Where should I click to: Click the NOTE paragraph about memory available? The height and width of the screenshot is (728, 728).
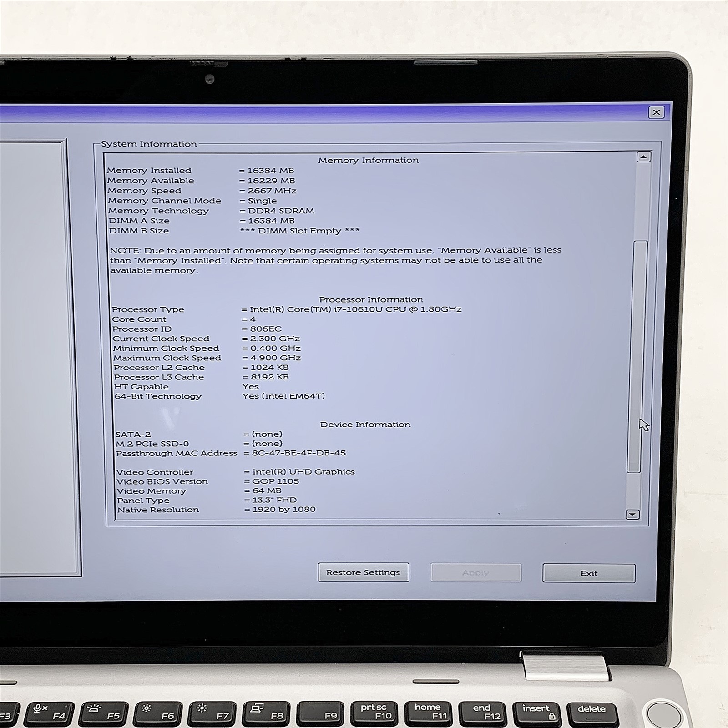point(336,260)
